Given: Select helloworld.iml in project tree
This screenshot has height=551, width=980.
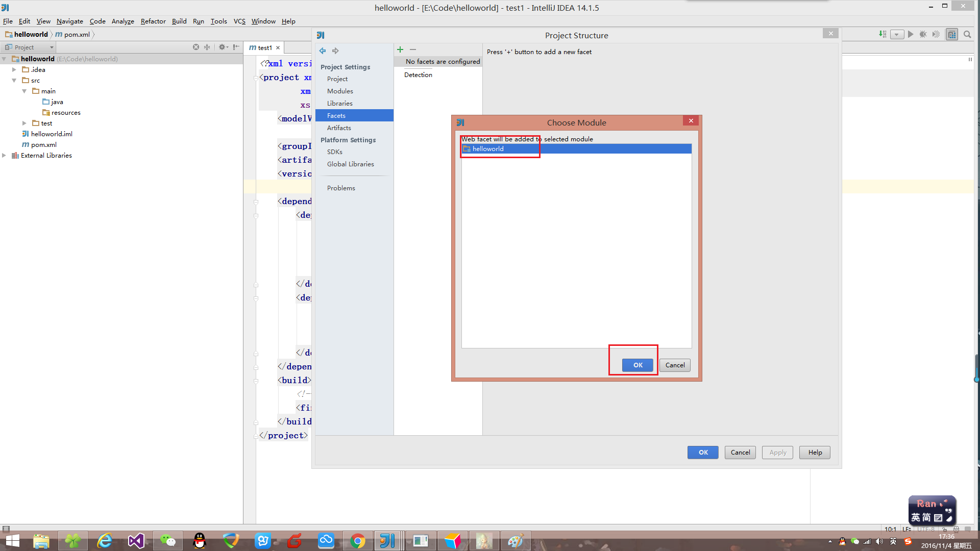Looking at the screenshot, I should click(47, 134).
